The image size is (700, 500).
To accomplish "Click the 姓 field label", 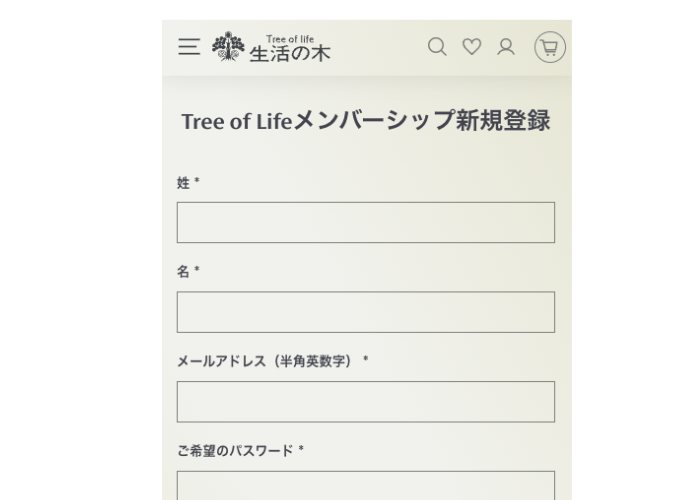I will pyautogui.click(x=184, y=182).
